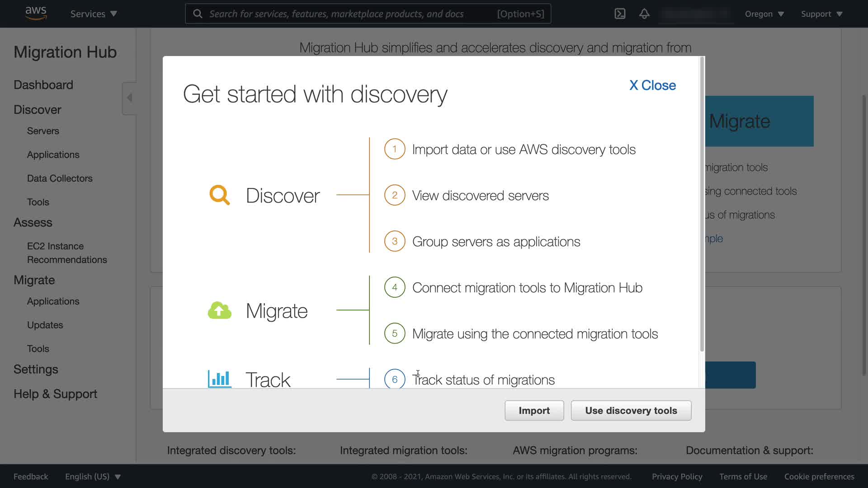Click the step 1 circled number

(x=394, y=149)
